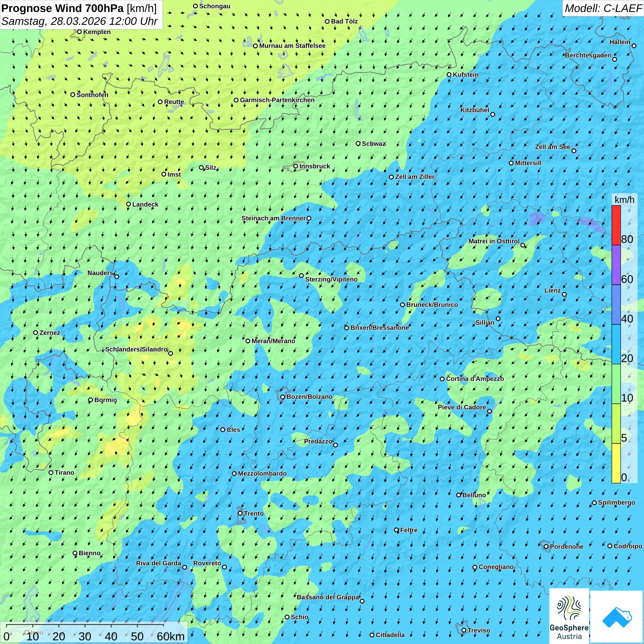Click the Murnau am Staffelsee label

coord(292,46)
